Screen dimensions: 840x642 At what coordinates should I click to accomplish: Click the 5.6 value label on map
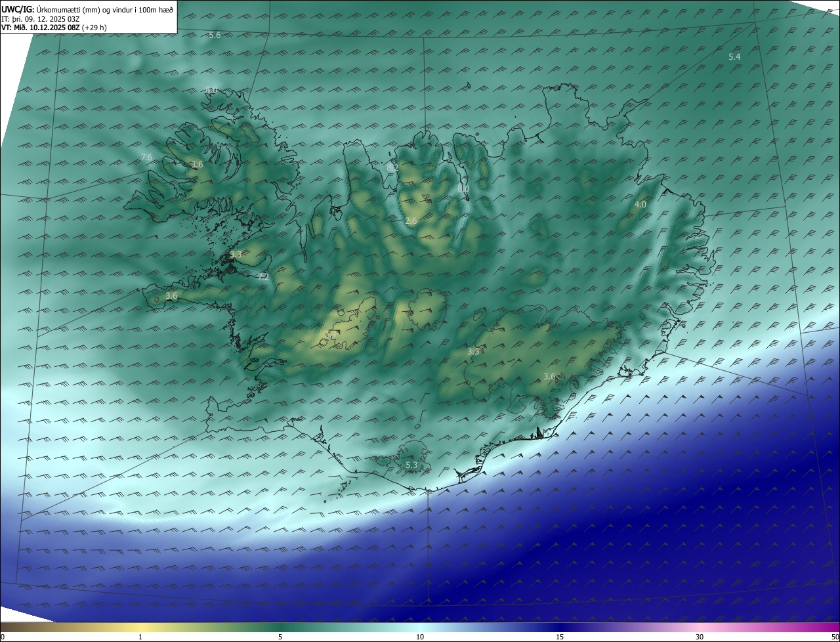(215, 35)
